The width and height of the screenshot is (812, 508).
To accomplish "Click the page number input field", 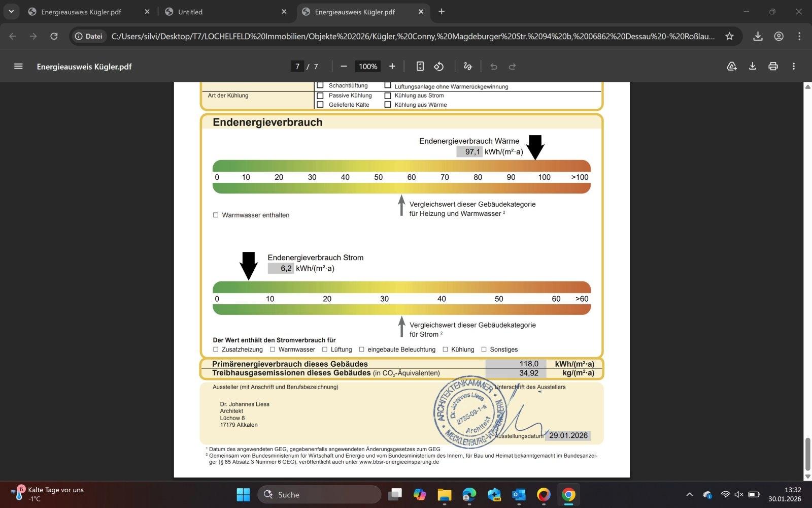I will click(x=297, y=67).
